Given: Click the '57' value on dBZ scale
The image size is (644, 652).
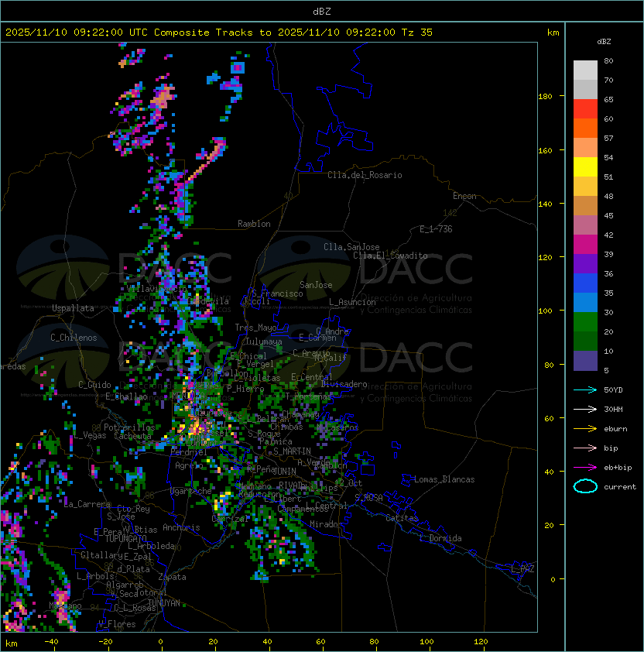Looking at the screenshot, I should click(608, 138).
